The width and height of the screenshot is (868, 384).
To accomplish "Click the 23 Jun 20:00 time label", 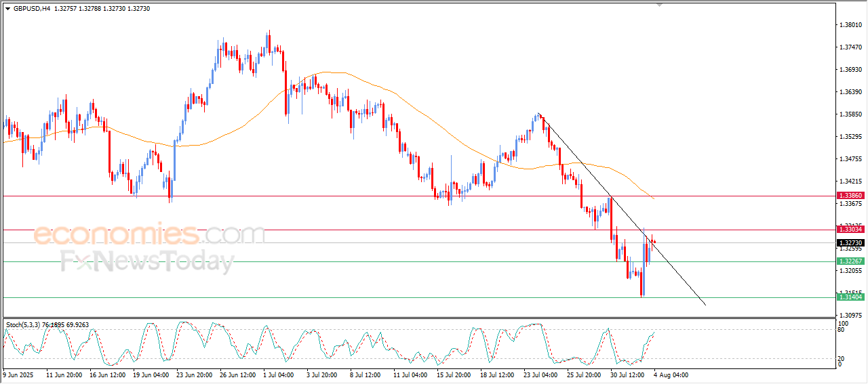I will pos(194,374).
